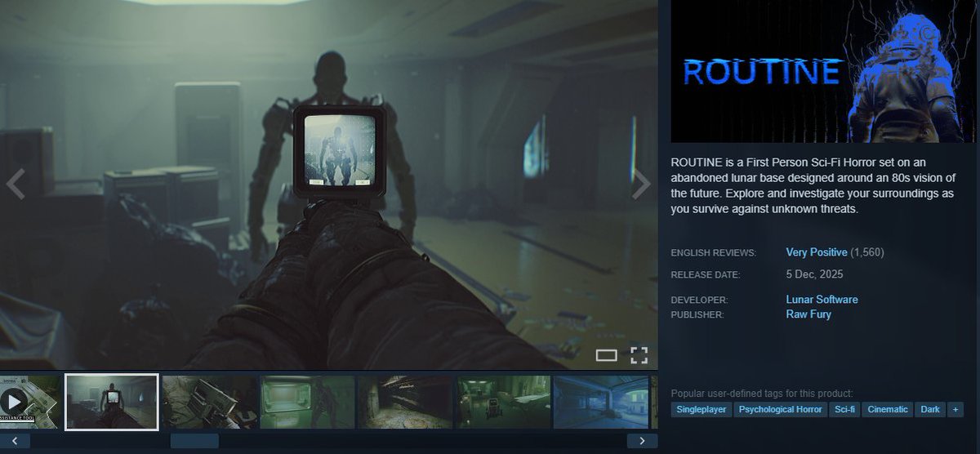Click thumbnail strip left scroll arrow
This screenshot has width=980, height=454.
16,441
